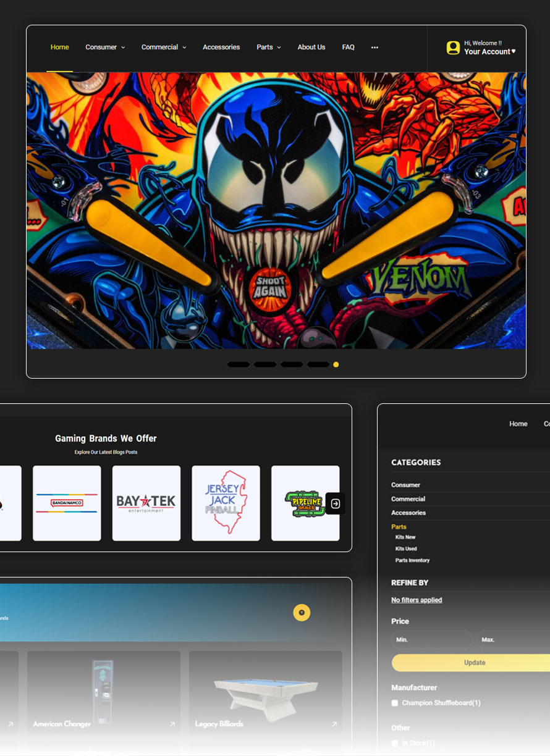
Task: Go to About Us page
Action: pyautogui.click(x=311, y=47)
